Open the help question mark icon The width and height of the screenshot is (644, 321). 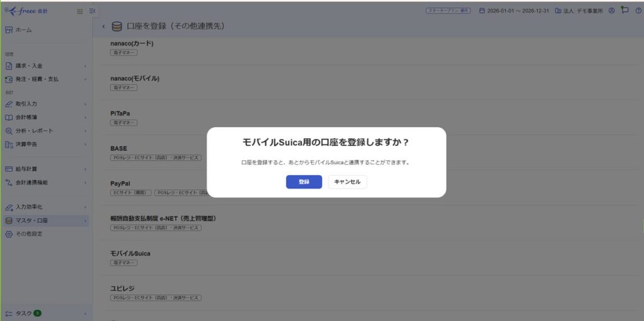pos(638,11)
